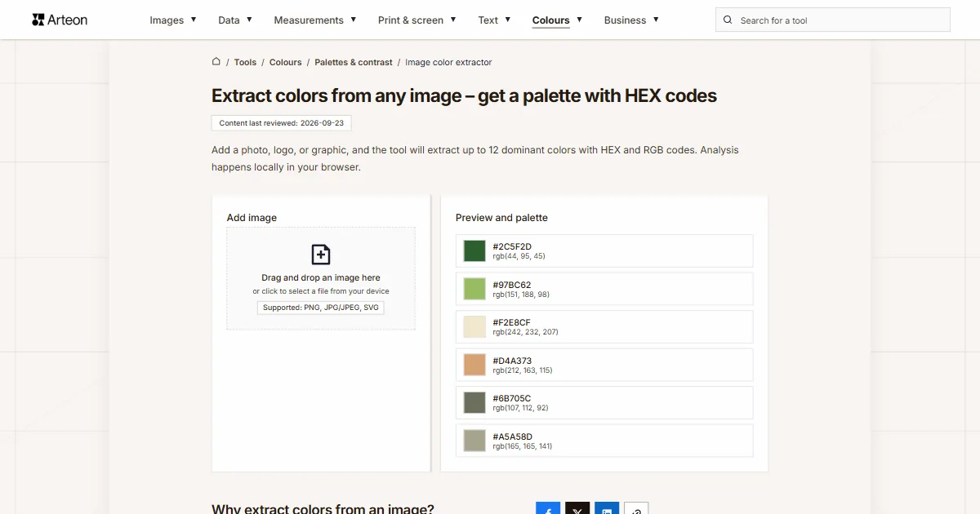Click the Arteon logo
Image resolution: width=980 pixels, height=514 pixels.
60,20
